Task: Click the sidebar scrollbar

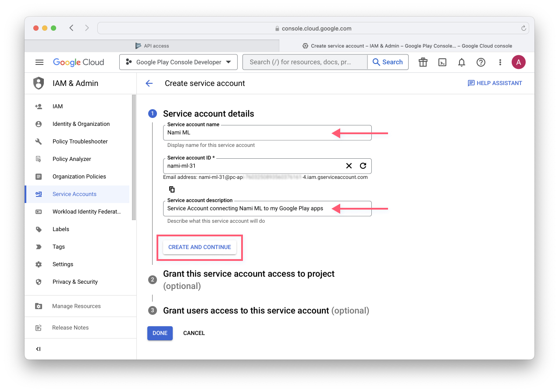Action: tap(134, 157)
